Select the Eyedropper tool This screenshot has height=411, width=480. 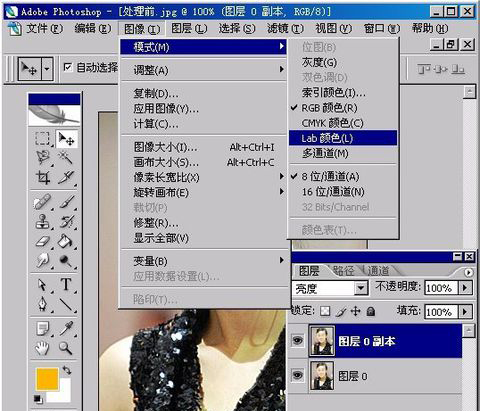(x=66, y=328)
